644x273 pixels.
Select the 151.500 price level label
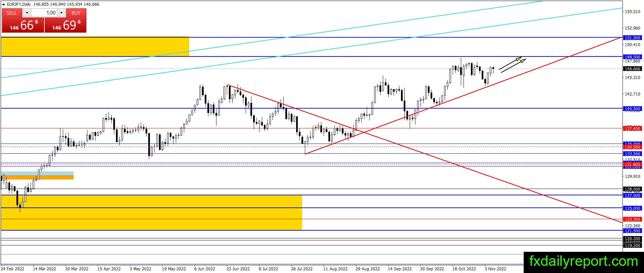632,38
